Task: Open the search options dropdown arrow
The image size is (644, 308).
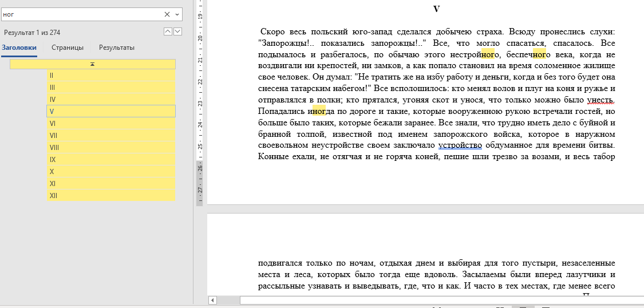Action: pos(177,14)
